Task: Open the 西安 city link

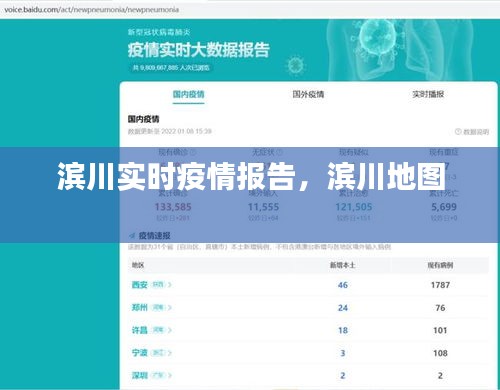Action: [x=140, y=285]
